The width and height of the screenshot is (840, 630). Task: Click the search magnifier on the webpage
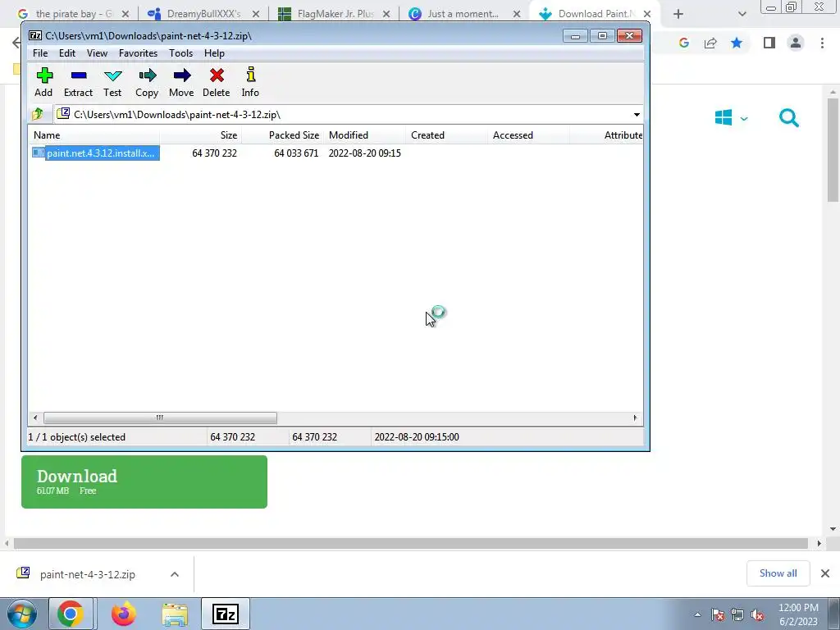(789, 118)
